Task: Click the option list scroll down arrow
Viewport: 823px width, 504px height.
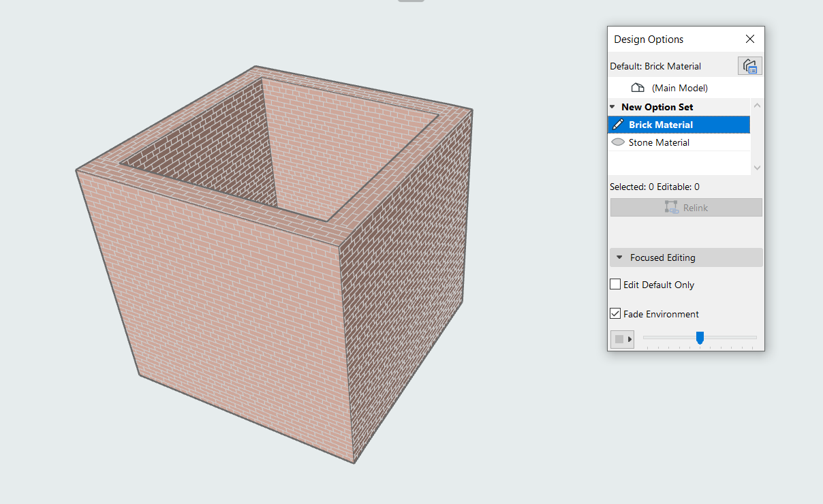Action: point(757,168)
